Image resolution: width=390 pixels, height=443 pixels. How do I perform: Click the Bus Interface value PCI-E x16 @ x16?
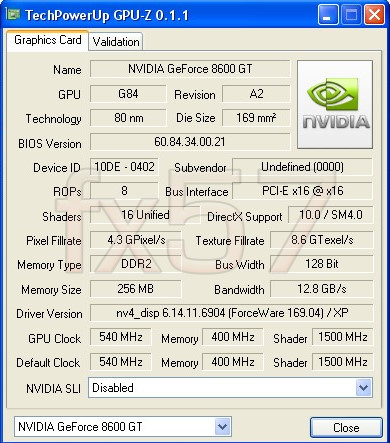click(x=302, y=191)
